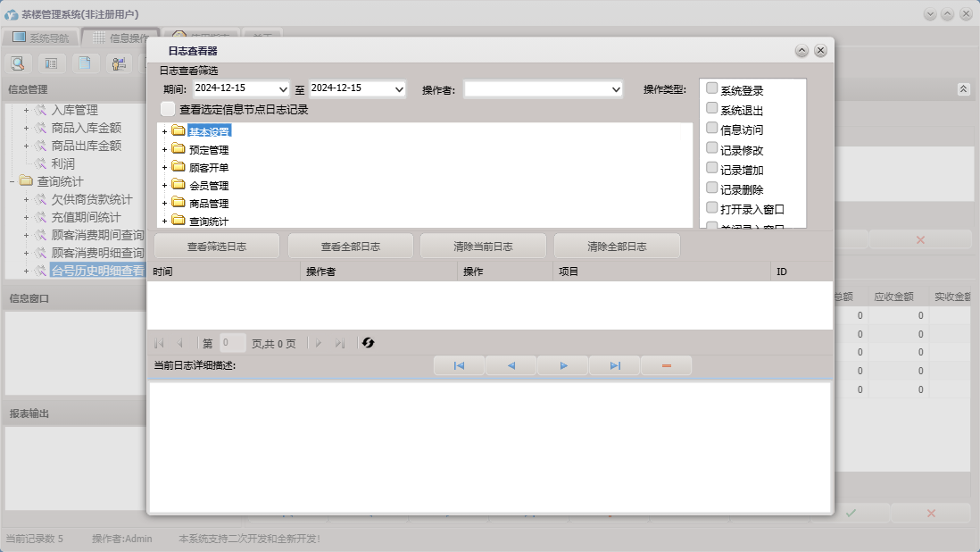Image resolution: width=980 pixels, height=552 pixels.
Task: Click the 查看全部日志 button
Action: 351,247
